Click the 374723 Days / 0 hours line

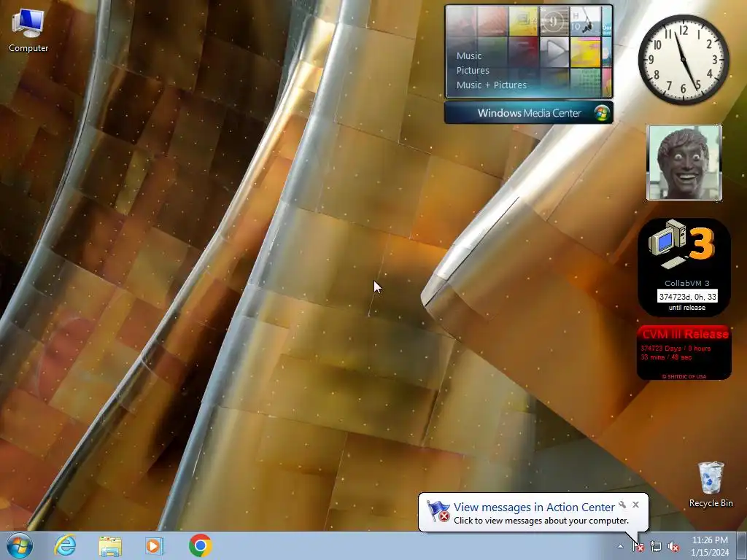pos(676,348)
